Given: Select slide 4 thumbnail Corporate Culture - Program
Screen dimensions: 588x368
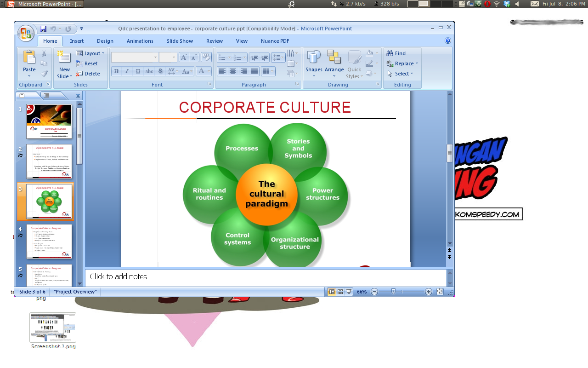Looking at the screenshot, I should [x=49, y=241].
